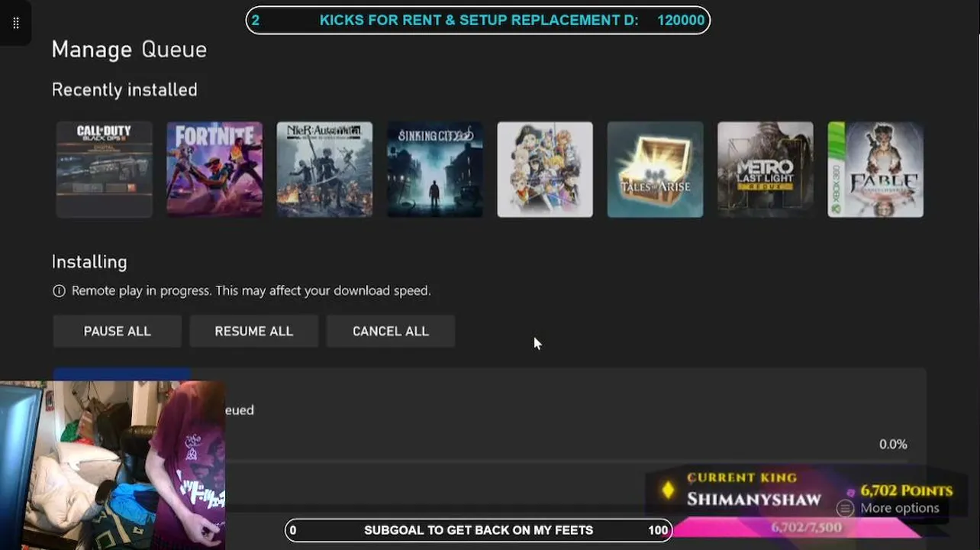Click the Subgoal To Get Back On My Feets bar

pos(479,530)
